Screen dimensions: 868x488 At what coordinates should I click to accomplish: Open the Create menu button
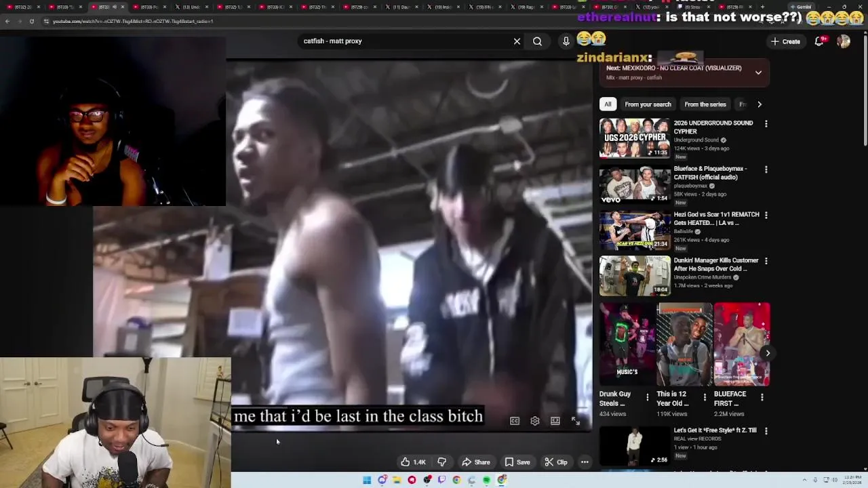[786, 41]
